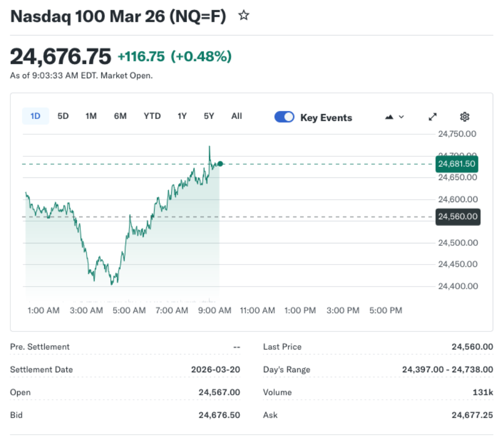504x445 pixels.
Task: Star the Nasdaq 100 symbol as favorite
Action: point(244,16)
